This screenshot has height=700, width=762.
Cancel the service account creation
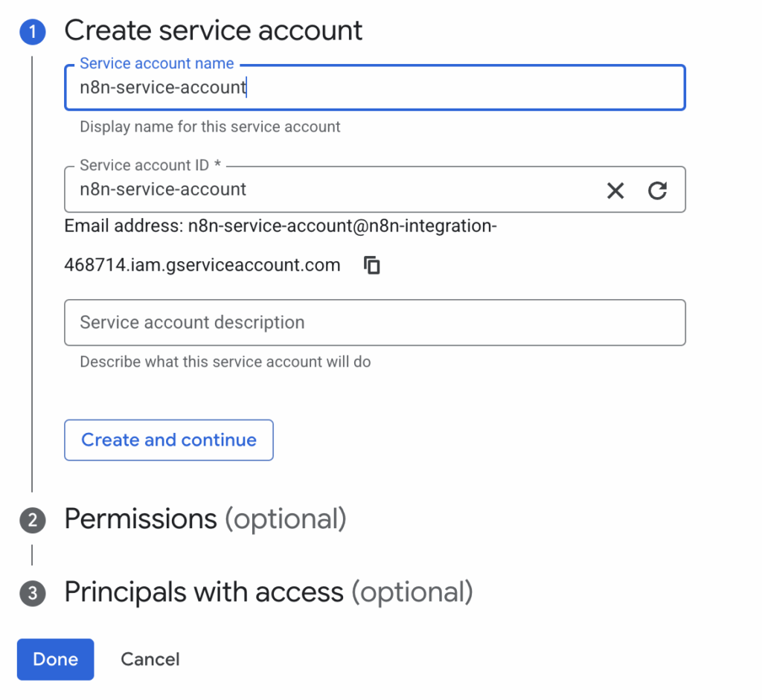pos(150,659)
